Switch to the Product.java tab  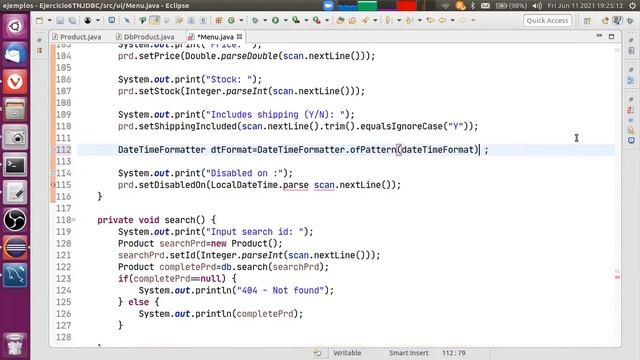tap(76, 37)
